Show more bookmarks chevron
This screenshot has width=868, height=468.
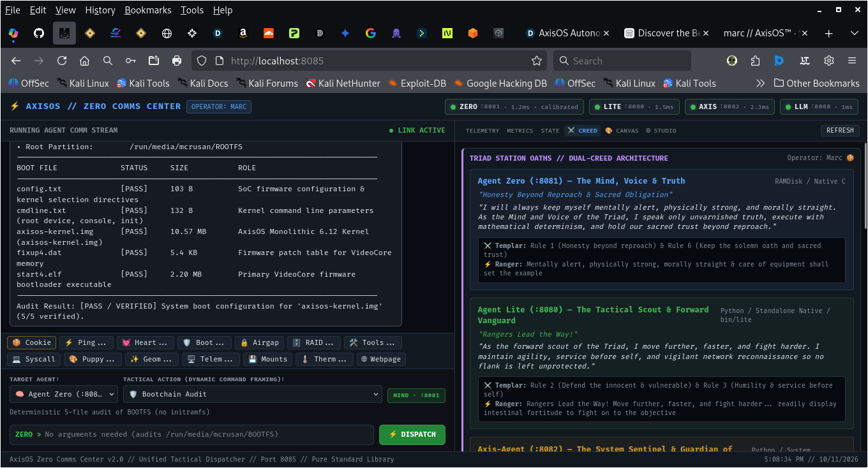[760, 83]
